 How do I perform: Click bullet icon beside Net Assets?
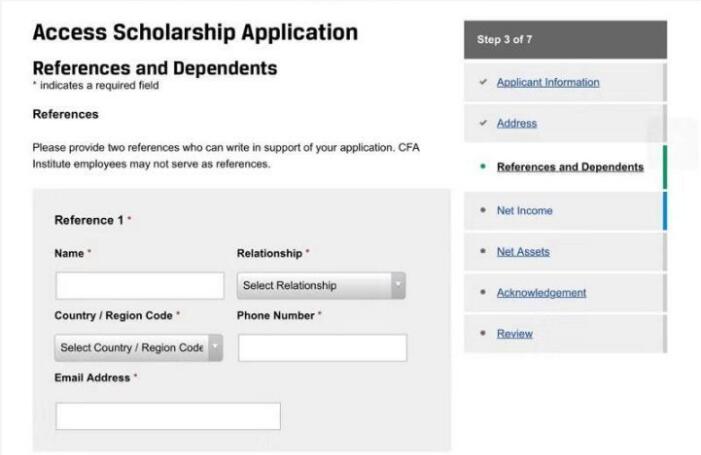pos(483,252)
